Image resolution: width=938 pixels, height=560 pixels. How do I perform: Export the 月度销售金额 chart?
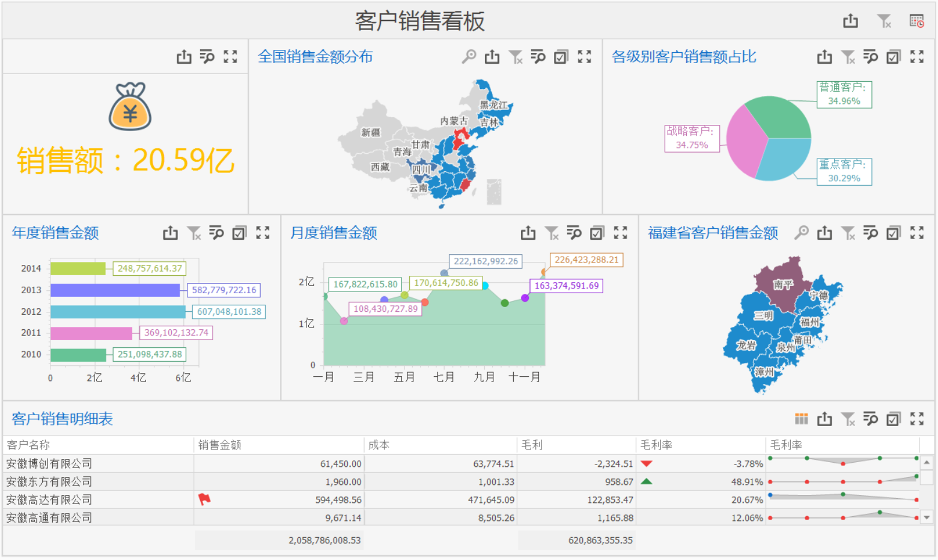528,233
